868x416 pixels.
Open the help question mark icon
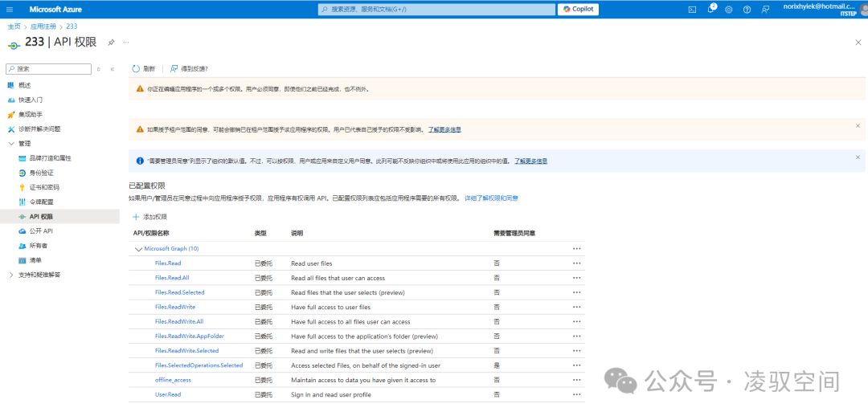(x=747, y=9)
